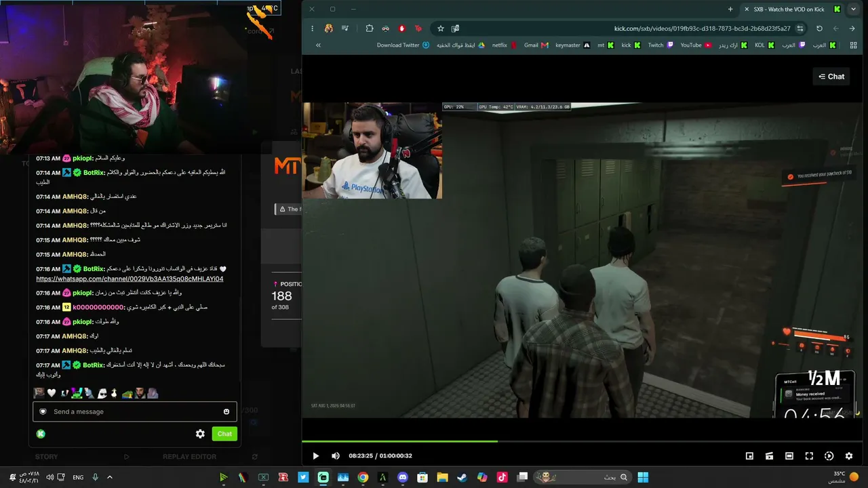868x488 pixels.
Task: Open the WhatsApp channel link in chat
Action: coord(130,279)
